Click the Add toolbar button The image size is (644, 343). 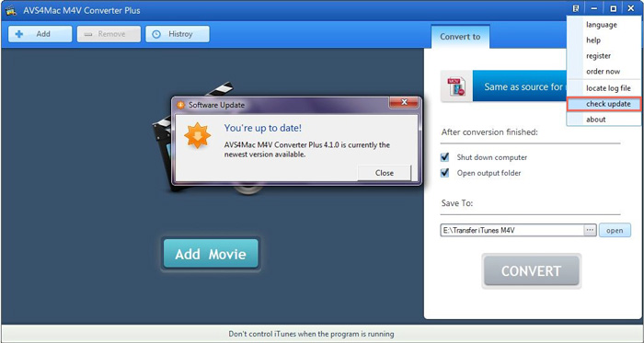click(40, 34)
